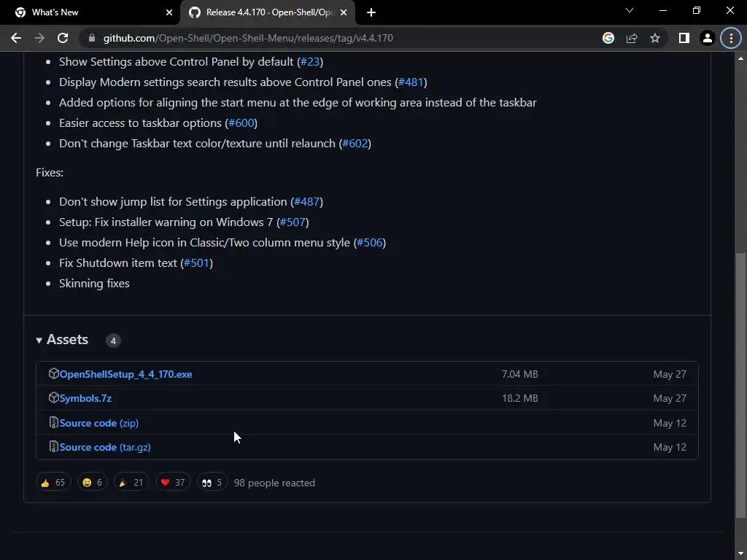Close the What's New tab
The width and height of the screenshot is (747, 560).
point(169,12)
